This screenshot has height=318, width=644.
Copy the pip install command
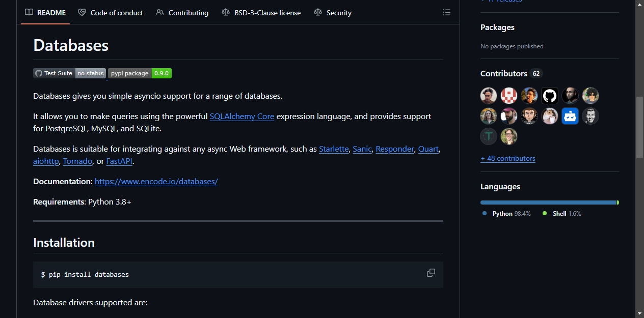(431, 273)
